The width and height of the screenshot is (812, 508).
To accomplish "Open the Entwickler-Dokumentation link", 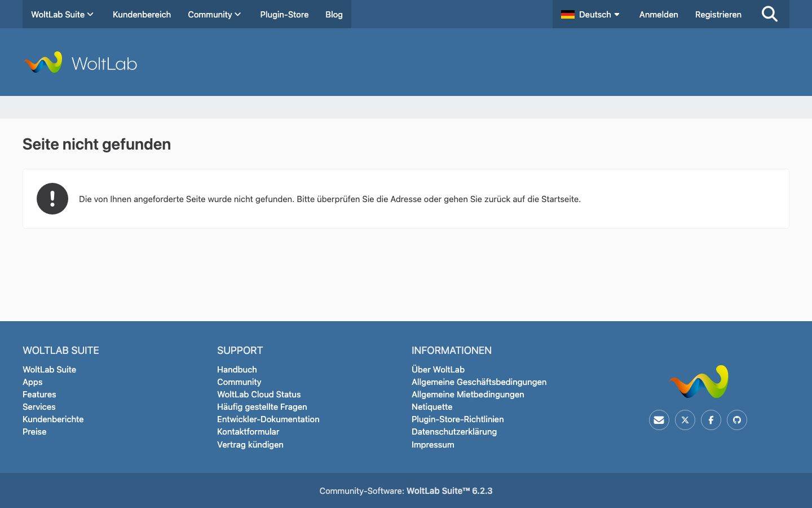I will point(268,419).
